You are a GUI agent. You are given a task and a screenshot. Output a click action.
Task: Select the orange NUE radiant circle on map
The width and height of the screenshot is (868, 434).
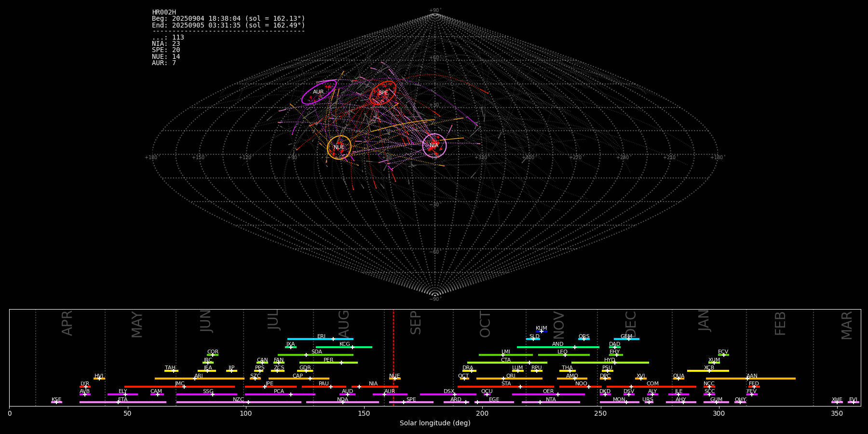point(339,148)
